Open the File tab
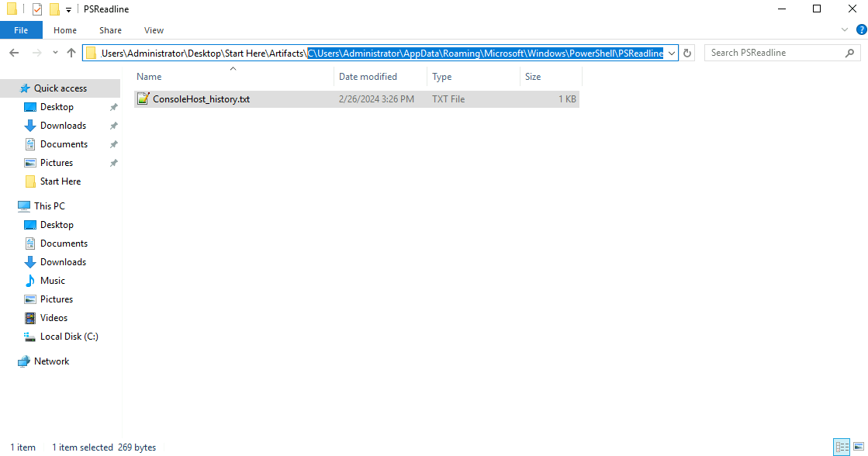Image resolution: width=868 pixels, height=456 pixels. (21, 30)
